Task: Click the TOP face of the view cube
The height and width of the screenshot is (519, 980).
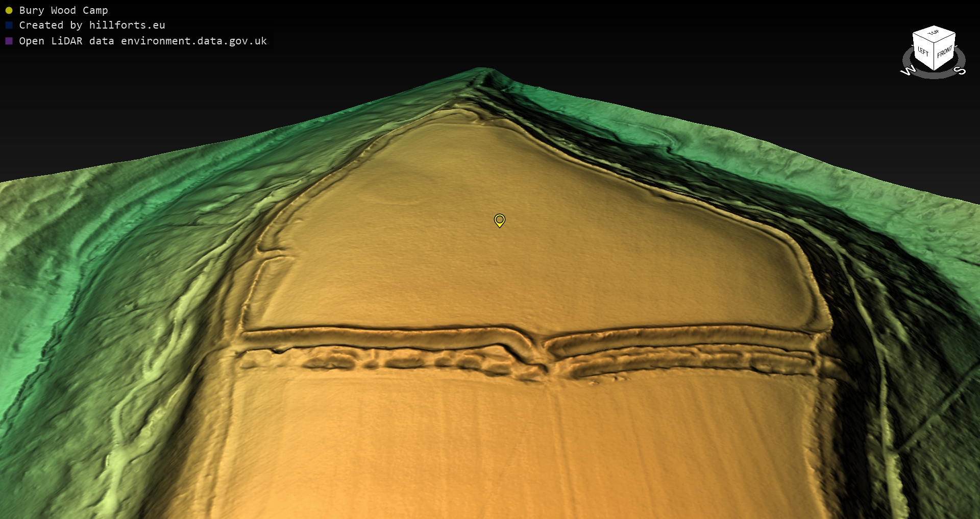Action: 934,34
